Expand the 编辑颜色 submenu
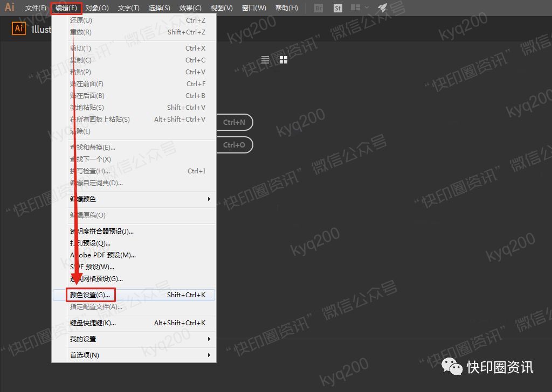The width and height of the screenshot is (552, 392). pos(134,199)
